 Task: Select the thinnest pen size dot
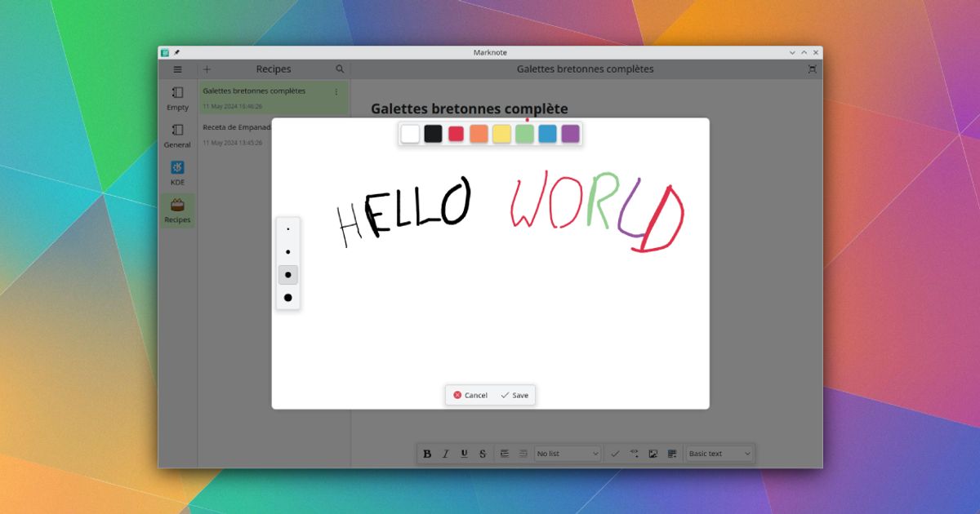point(288,229)
